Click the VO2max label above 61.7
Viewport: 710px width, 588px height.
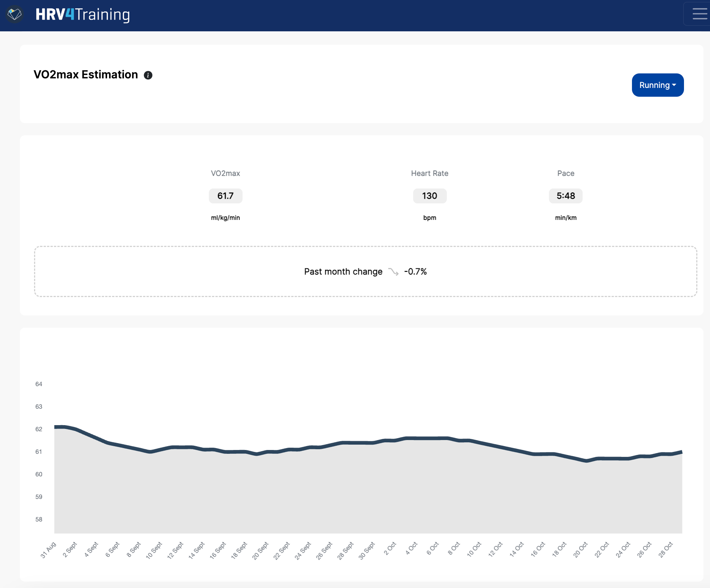pos(225,173)
